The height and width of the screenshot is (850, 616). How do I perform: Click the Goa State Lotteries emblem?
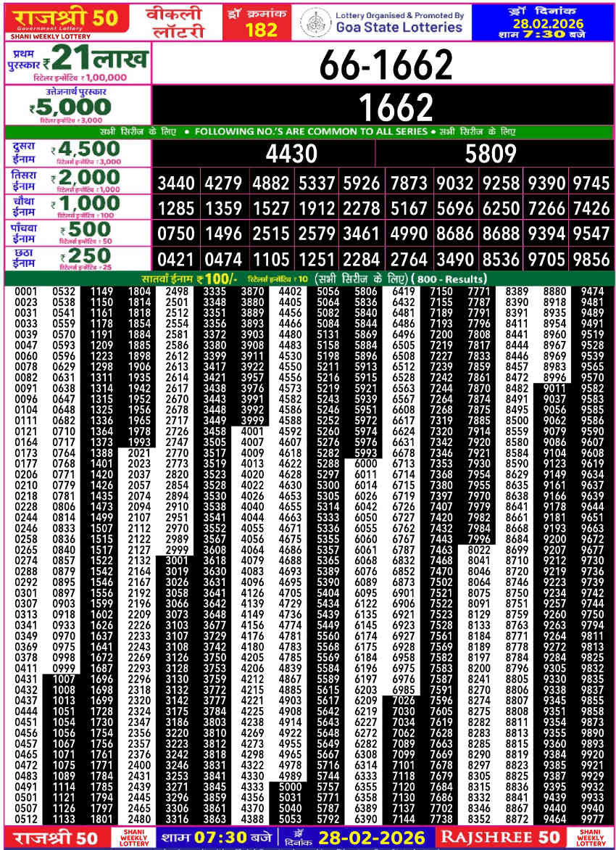(x=315, y=22)
